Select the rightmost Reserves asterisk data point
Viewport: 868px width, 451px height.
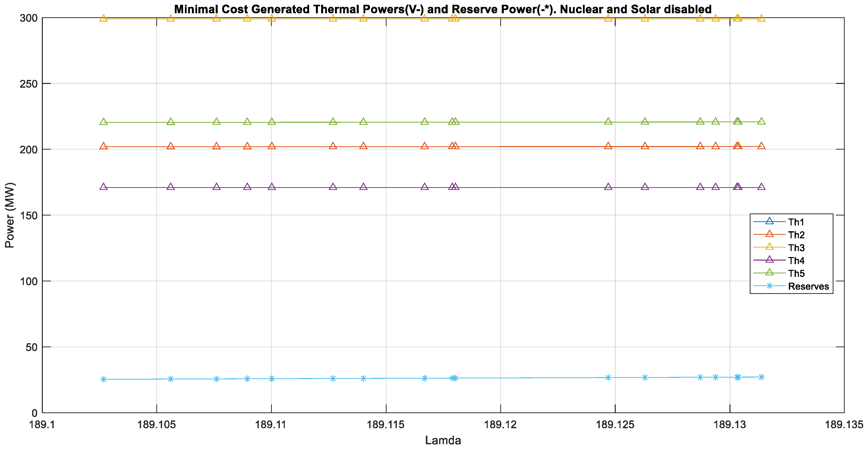point(761,377)
